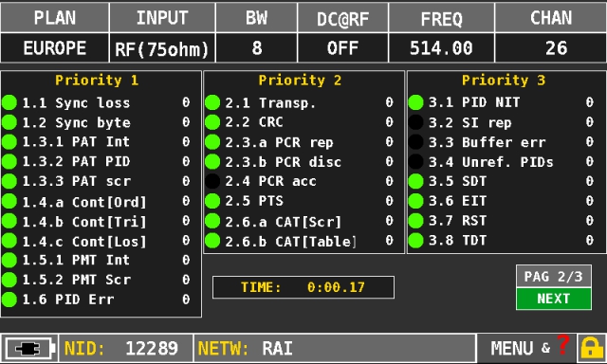Click the Priority 1 heading
This screenshot has height=364, width=607.
point(97,80)
